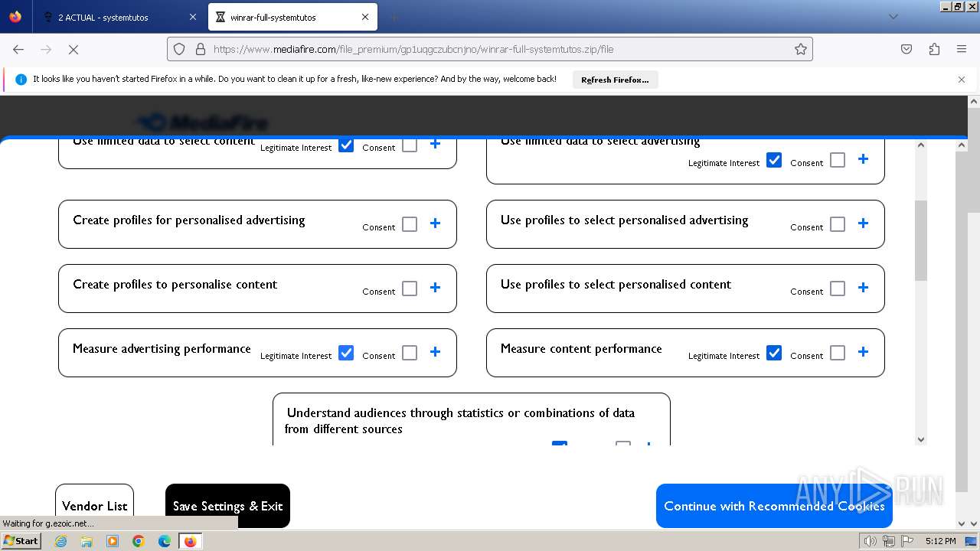Bookmark this page with the star icon
980x551 pixels.
tap(801, 49)
